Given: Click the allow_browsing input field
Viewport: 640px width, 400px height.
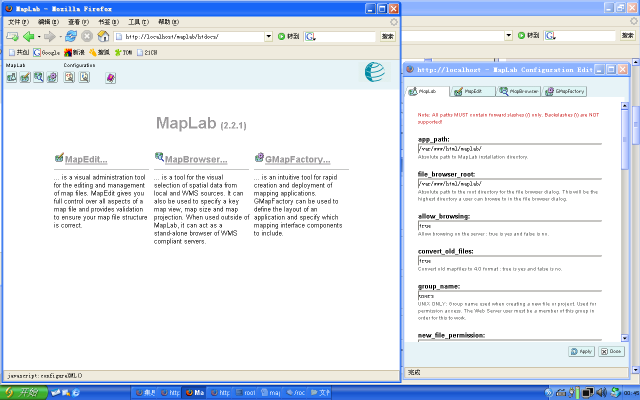Looking at the screenshot, I should (x=509, y=226).
